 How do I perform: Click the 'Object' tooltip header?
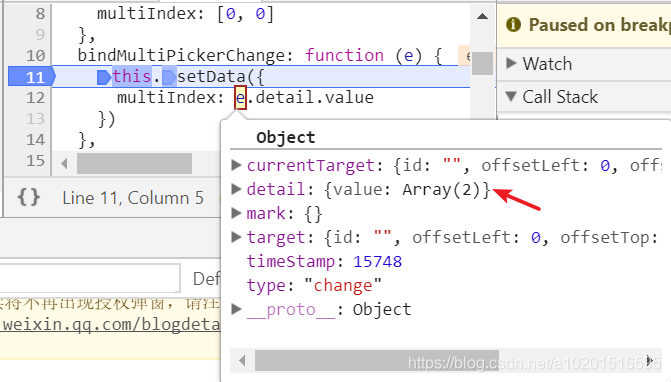(285, 138)
